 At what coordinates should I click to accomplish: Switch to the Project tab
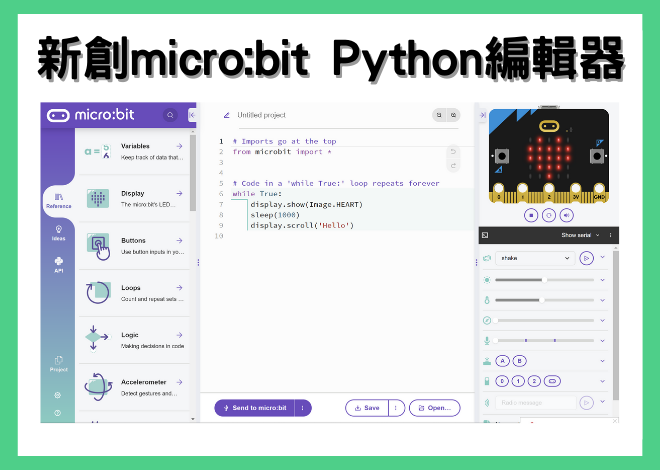point(59,364)
